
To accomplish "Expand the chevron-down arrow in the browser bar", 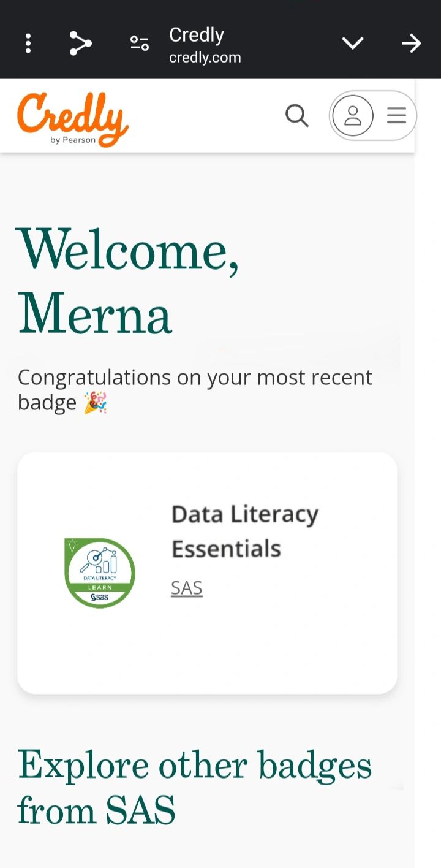I will tap(353, 44).
